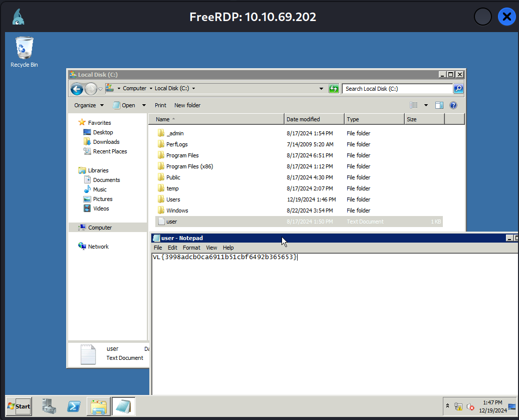The width and height of the screenshot is (519, 420).
Task: Expand the address bar history dropdown
Action: tap(321, 89)
